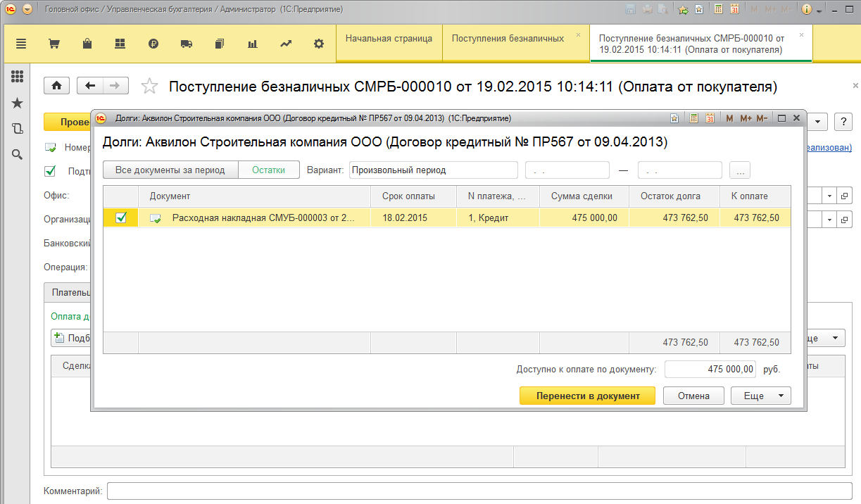Navigate back with the left arrow button
861x504 pixels.
point(89,85)
